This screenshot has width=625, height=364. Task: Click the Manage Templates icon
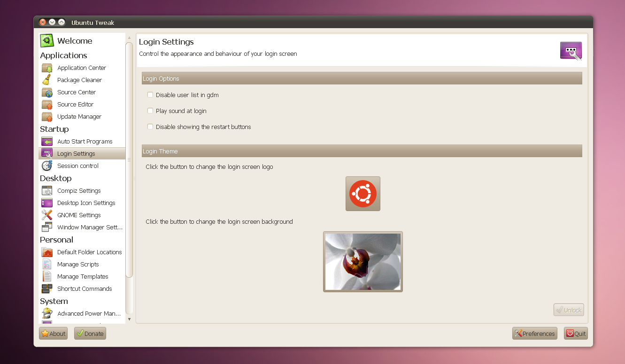pos(47,277)
